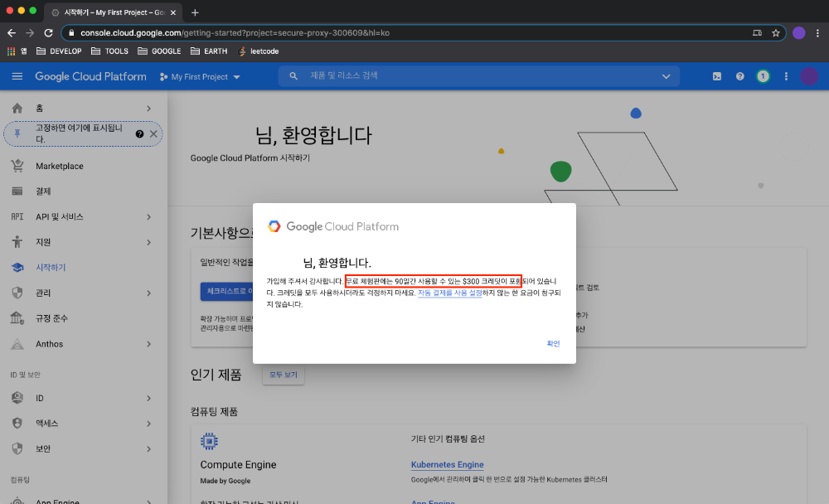Open the help question mark icon in top bar
This screenshot has height=504, width=829.
click(739, 76)
